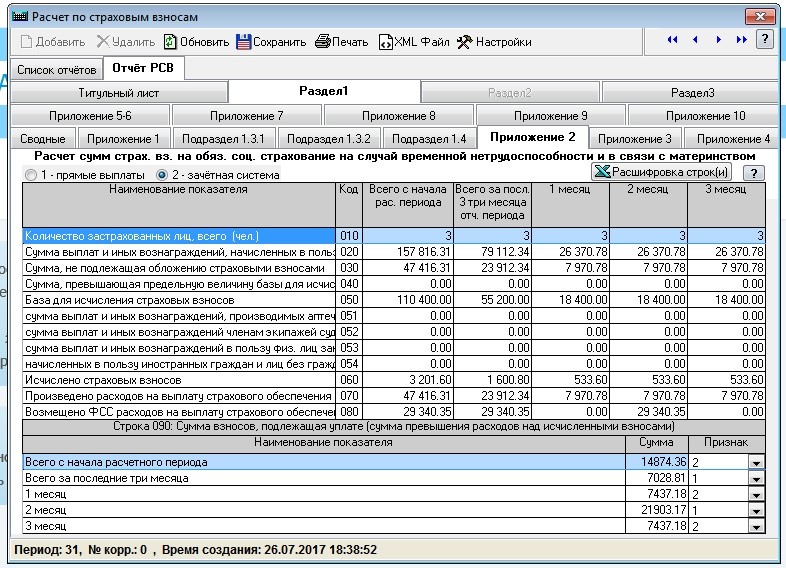Select radio 2 - зачётная система
The height and width of the screenshot is (568, 786).
(x=161, y=175)
